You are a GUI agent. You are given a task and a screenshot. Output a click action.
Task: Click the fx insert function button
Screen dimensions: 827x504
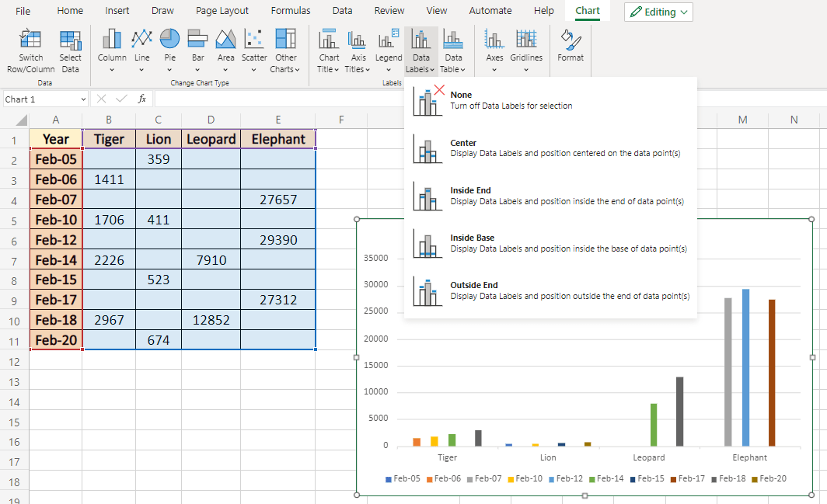point(141,99)
